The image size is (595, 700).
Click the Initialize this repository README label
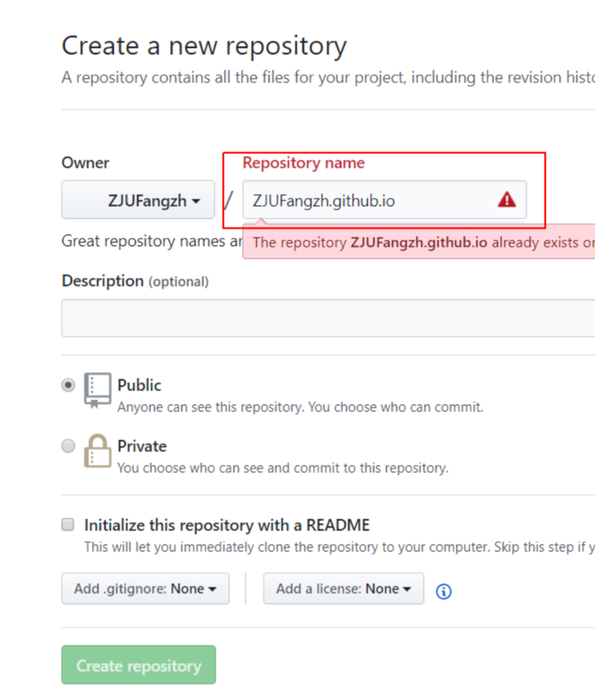pyautogui.click(x=227, y=525)
